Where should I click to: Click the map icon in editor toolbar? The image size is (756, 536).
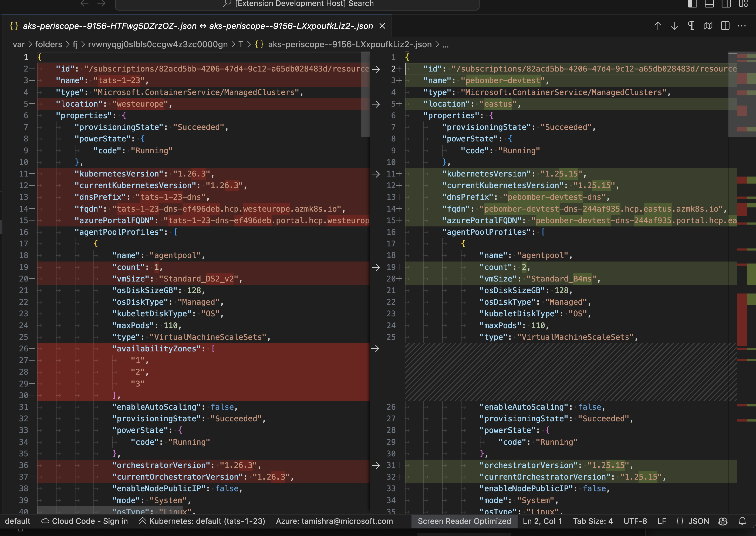tap(708, 26)
